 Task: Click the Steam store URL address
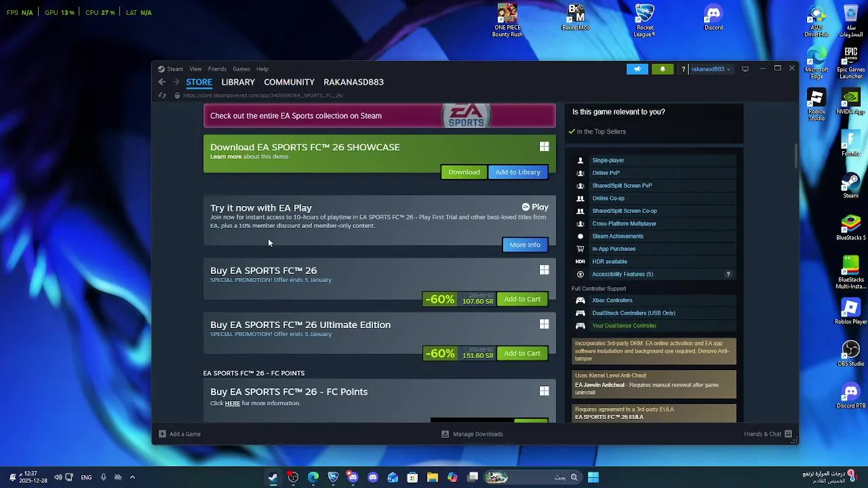point(263,96)
